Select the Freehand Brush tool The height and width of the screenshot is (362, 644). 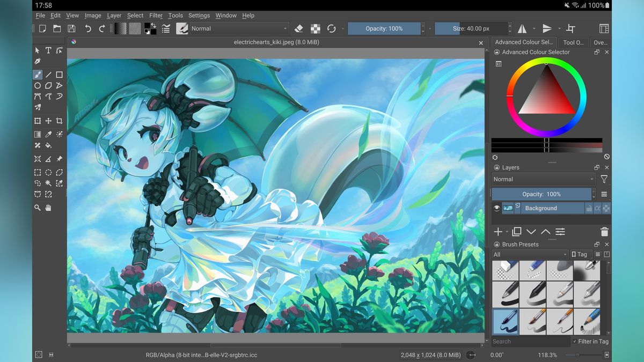(38, 75)
